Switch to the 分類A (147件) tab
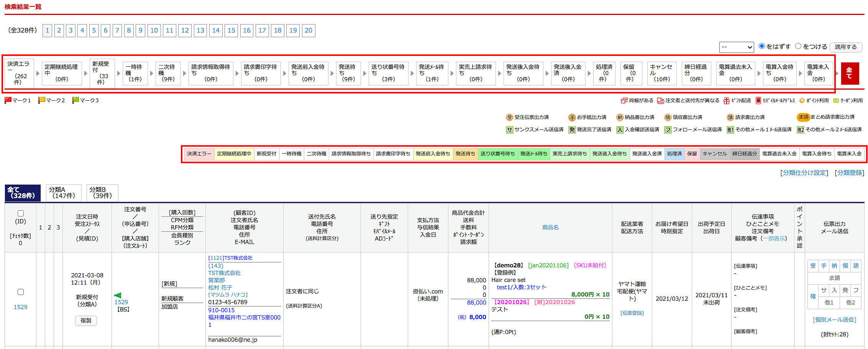The width and height of the screenshot is (868, 349). tap(63, 193)
